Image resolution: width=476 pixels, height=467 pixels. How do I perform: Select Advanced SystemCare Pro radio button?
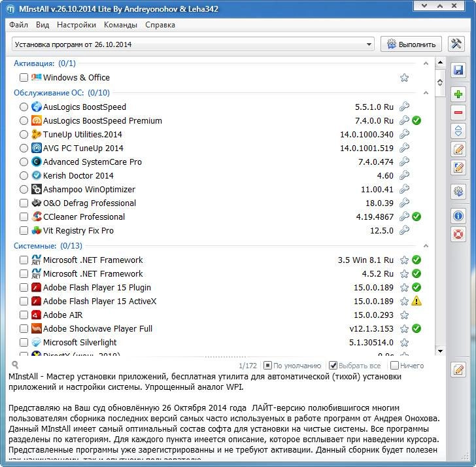(24, 162)
